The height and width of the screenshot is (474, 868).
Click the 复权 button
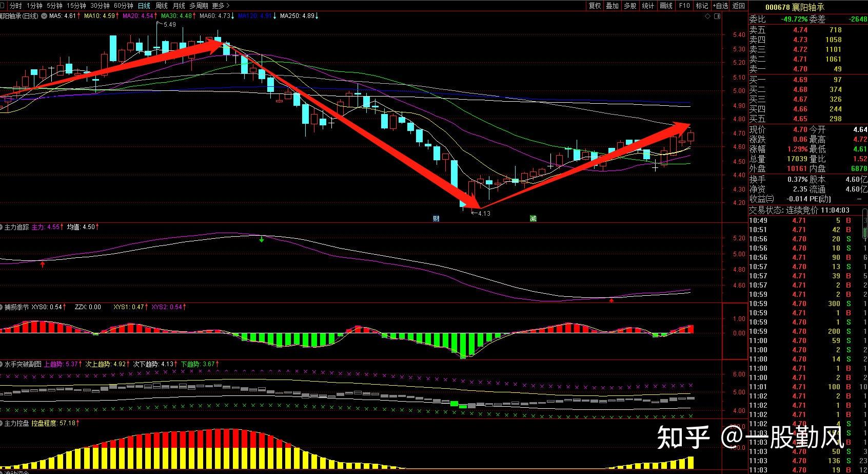pyautogui.click(x=595, y=6)
